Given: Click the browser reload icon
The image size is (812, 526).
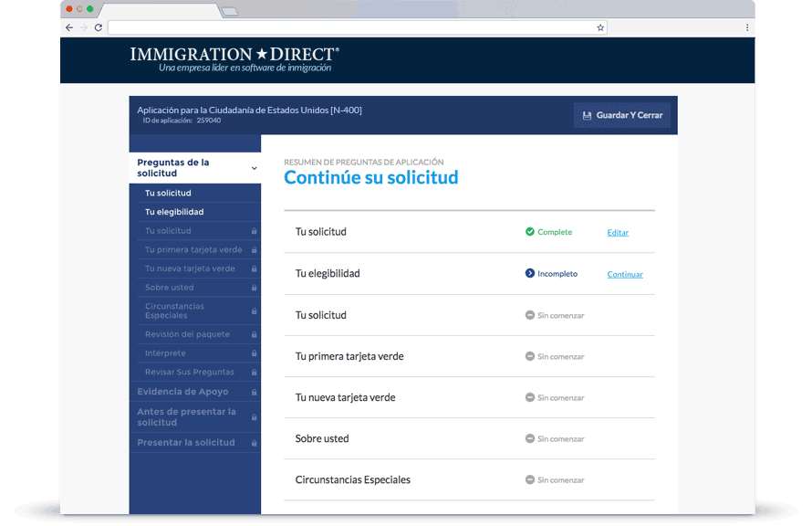Looking at the screenshot, I should (x=98, y=27).
